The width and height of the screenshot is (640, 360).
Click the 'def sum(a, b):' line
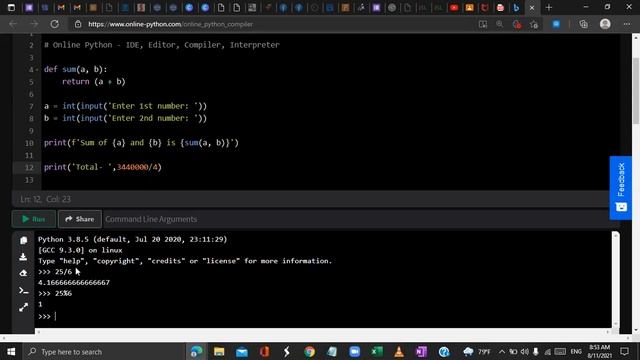click(x=76, y=69)
